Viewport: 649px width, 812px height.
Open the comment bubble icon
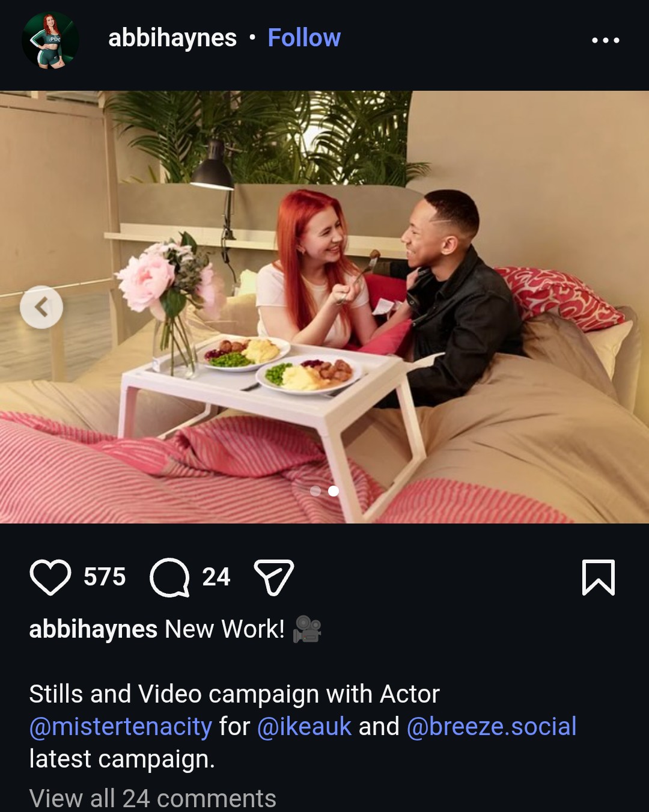(x=169, y=578)
